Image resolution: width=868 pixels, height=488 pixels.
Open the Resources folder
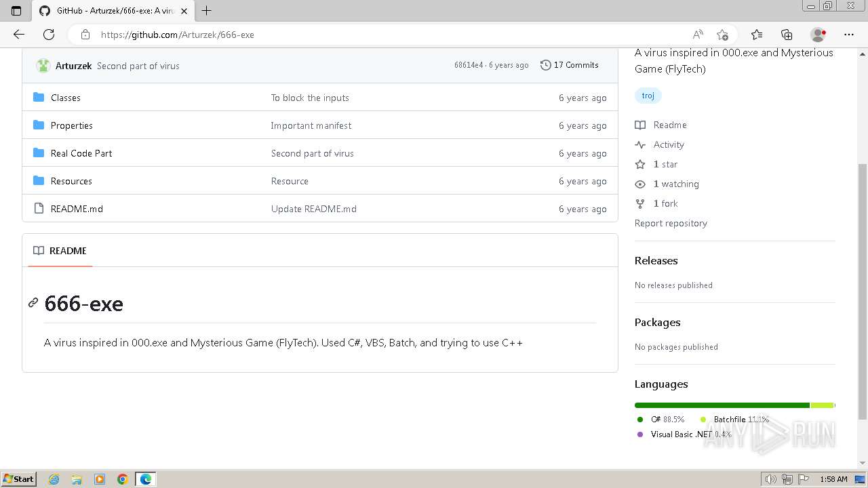pyautogui.click(x=71, y=181)
